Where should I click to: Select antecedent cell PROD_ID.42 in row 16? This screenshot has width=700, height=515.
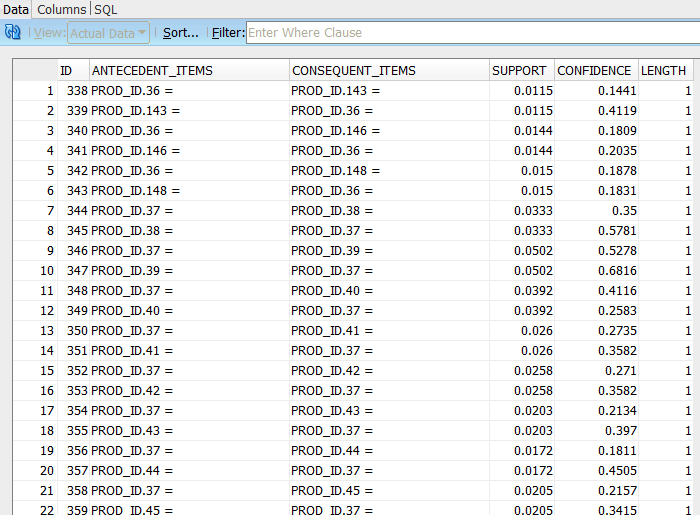pos(189,390)
